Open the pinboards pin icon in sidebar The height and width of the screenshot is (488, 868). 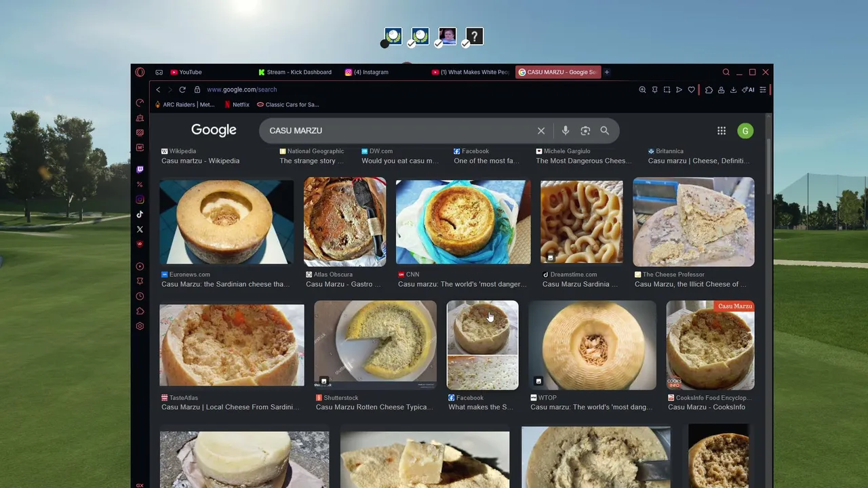point(140,281)
